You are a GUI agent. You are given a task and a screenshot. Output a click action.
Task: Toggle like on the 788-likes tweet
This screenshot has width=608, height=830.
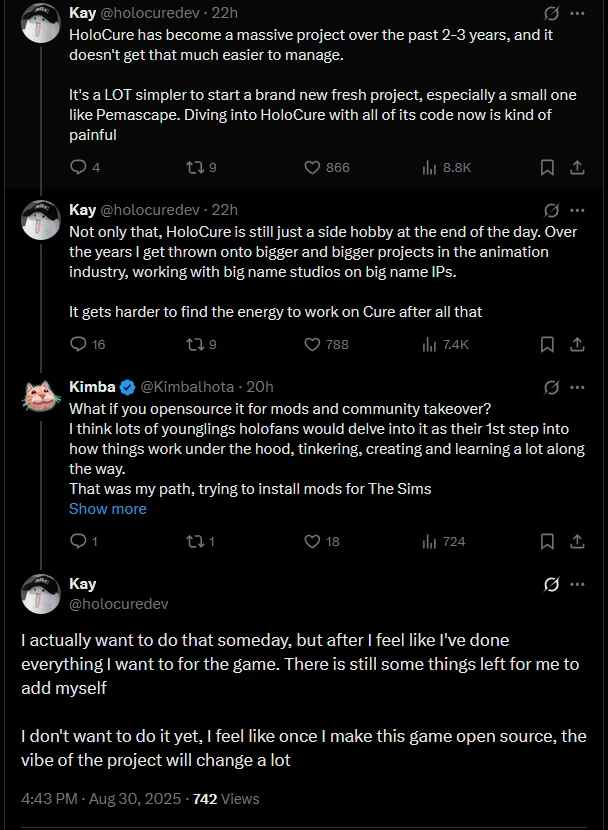[312, 345]
